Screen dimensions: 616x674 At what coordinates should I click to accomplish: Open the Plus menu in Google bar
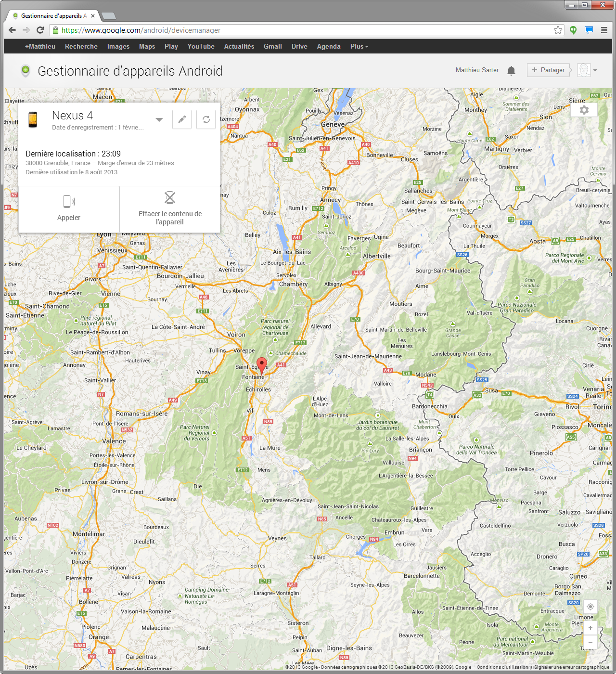coord(359,47)
